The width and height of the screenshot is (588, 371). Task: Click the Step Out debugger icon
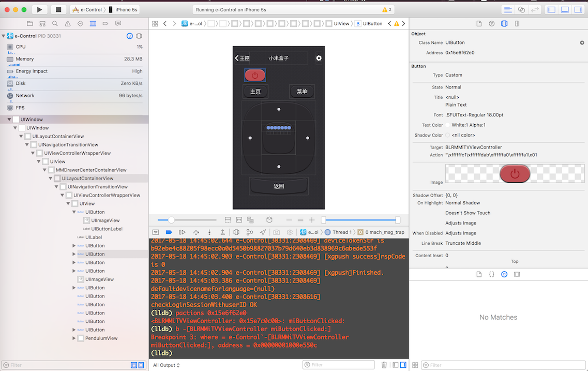tap(223, 232)
